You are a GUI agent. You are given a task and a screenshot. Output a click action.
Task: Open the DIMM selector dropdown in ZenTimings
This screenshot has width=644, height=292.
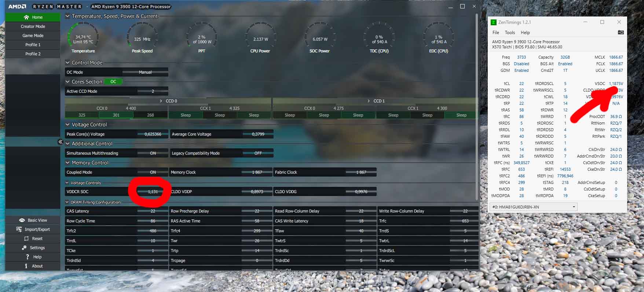[x=534, y=207]
